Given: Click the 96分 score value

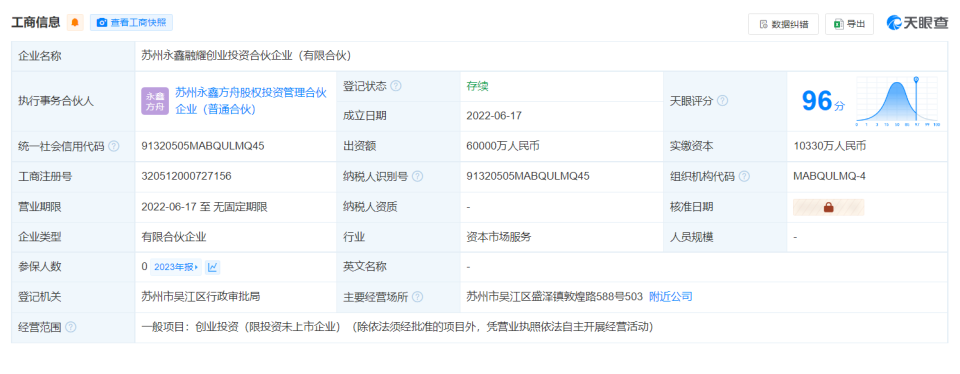Looking at the screenshot, I should 823,101.
